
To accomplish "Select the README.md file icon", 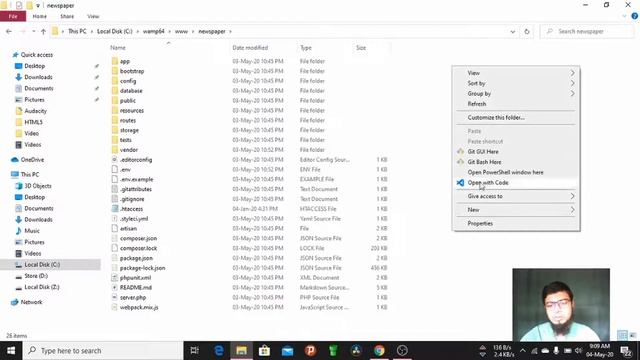I will 115,287.
